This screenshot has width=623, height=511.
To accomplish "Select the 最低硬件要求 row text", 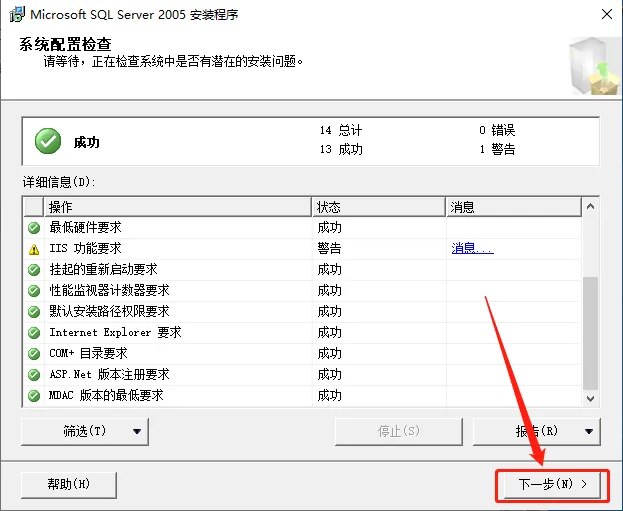I will pos(85,228).
